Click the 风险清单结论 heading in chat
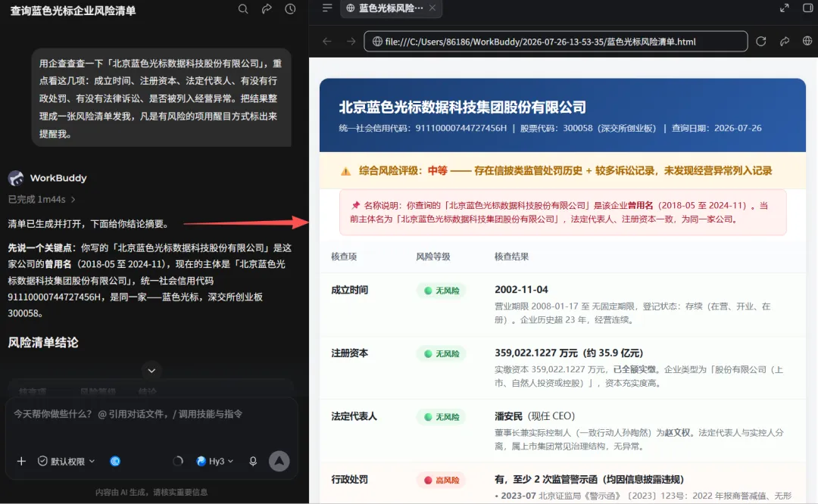Image resolution: width=818 pixels, height=504 pixels. click(43, 342)
